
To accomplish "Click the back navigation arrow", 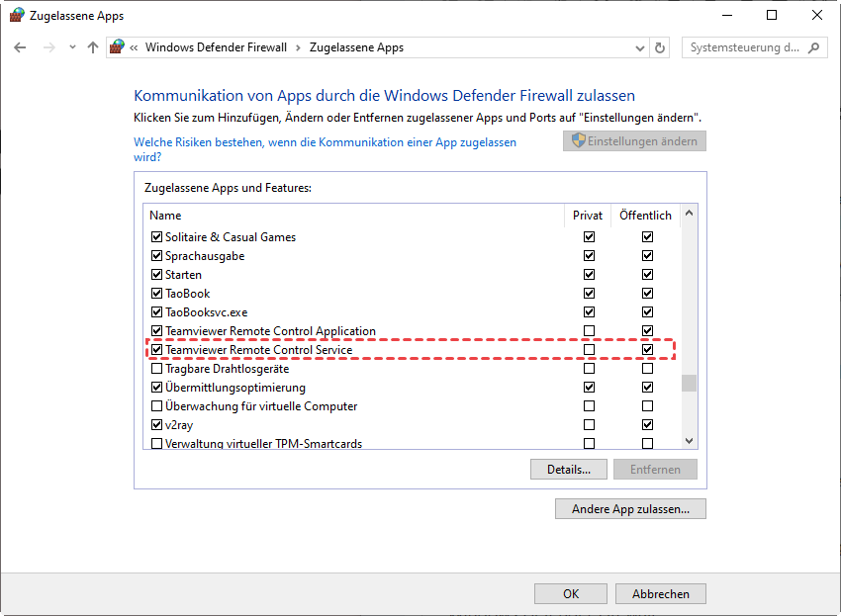I will click(20, 47).
